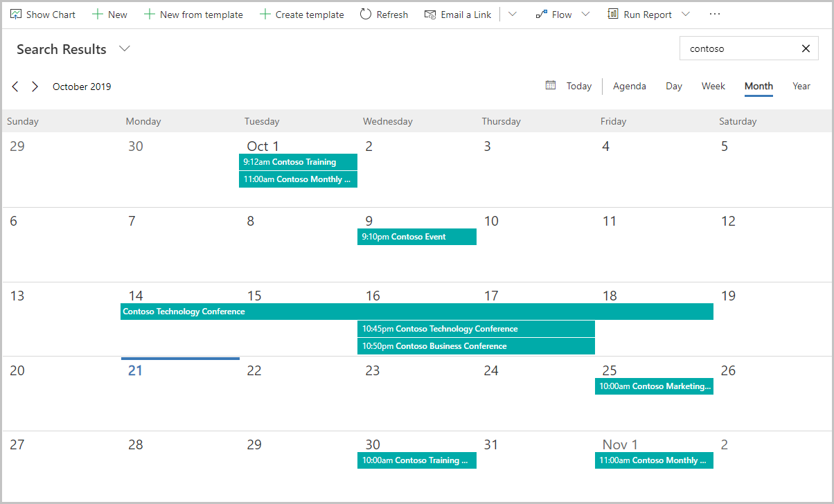The image size is (834, 504).
Task: Click the New from template button
Action: [x=193, y=14]
